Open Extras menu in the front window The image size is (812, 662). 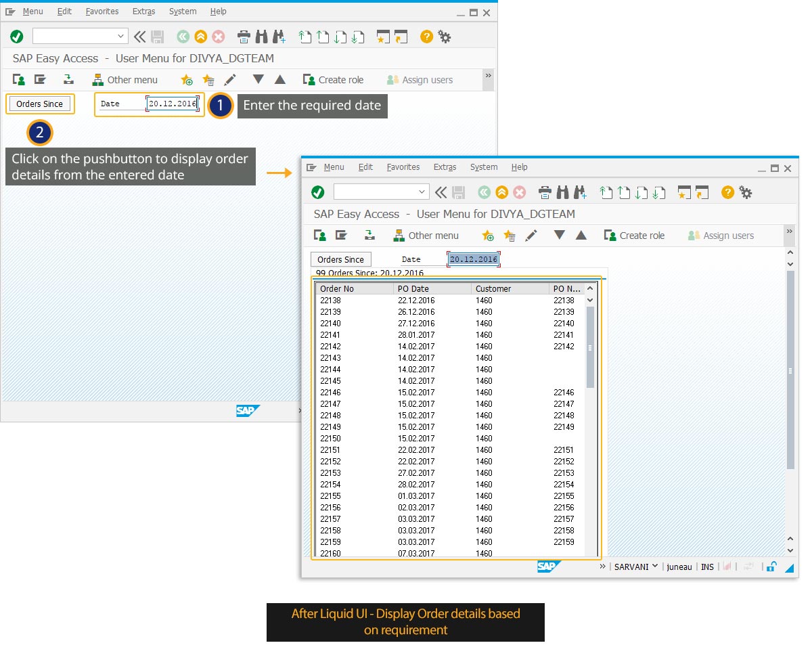click(x=445, y=167)
